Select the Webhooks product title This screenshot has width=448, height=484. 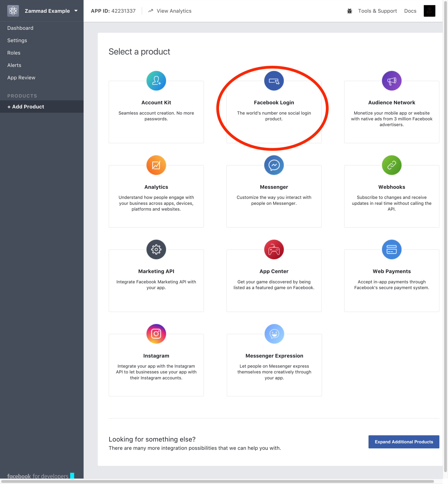click(x=392, y=187)
